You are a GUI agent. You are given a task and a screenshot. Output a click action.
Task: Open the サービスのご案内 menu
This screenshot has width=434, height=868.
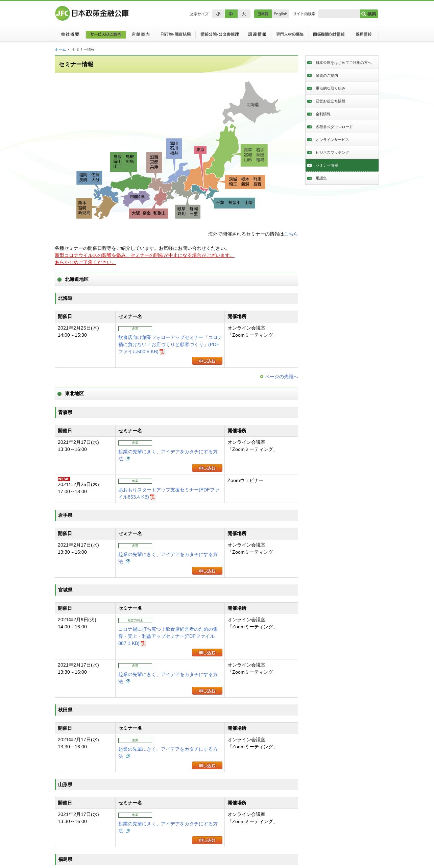pyautogui.click(x=106, y=34)
